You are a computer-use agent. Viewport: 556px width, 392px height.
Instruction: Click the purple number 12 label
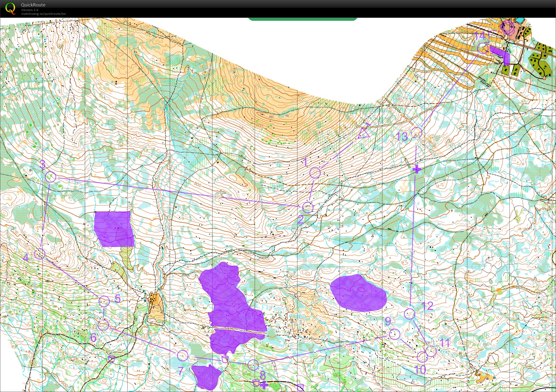[x=427, y=306]
